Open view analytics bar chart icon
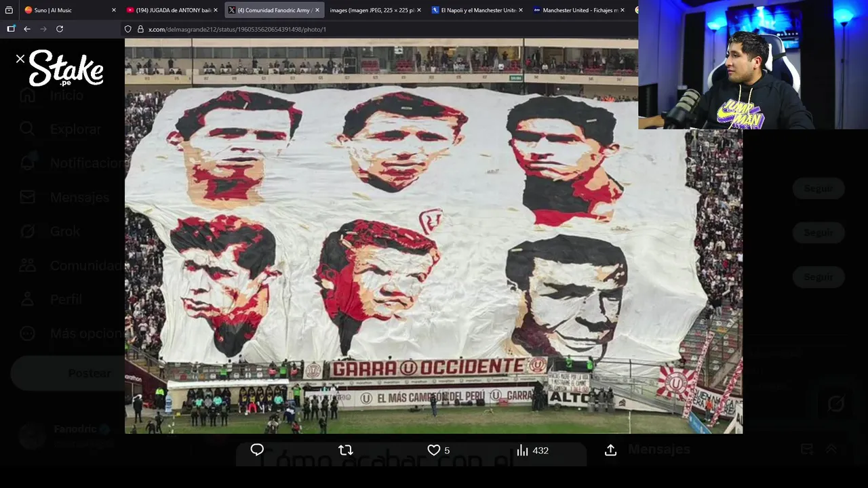 522,450
